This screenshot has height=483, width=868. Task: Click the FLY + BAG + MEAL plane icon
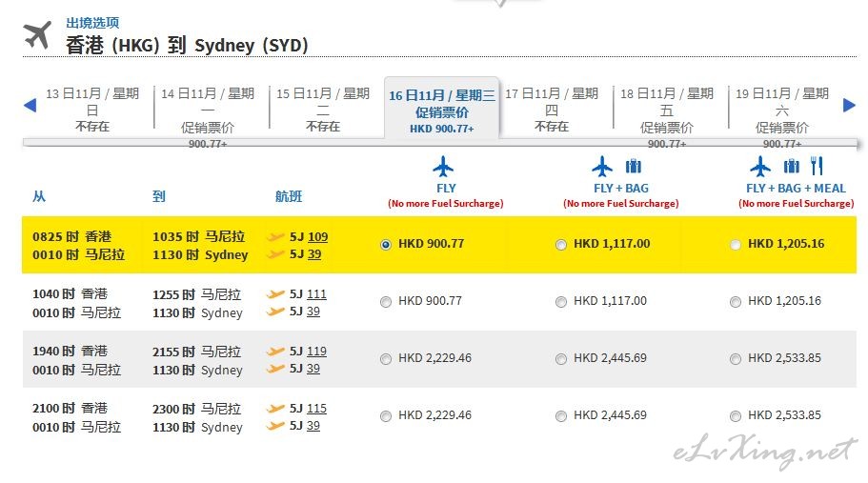point(759,167)
